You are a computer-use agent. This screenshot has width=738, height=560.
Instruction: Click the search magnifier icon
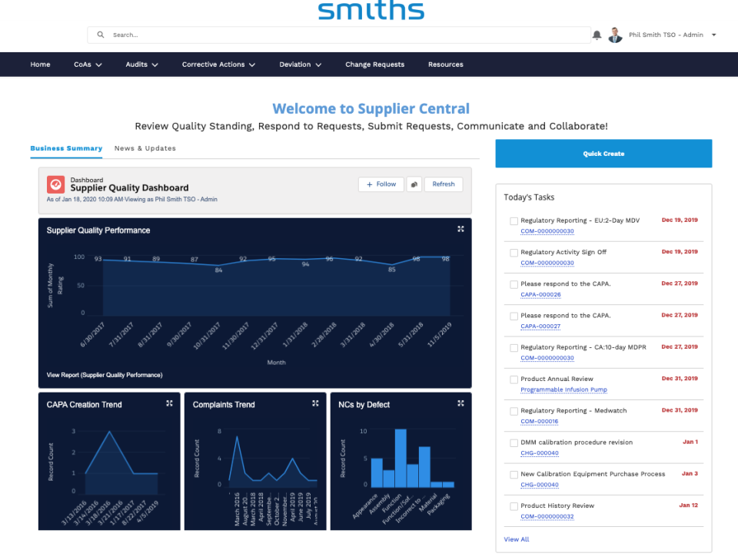tap(101, 35)
